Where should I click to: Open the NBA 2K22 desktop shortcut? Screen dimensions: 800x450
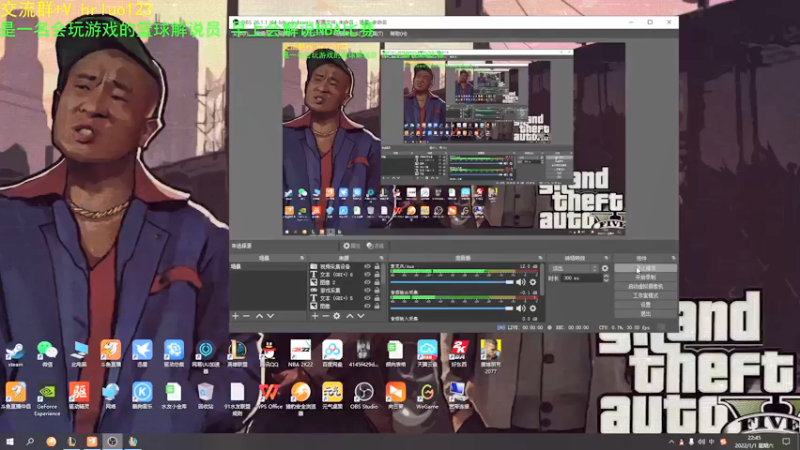pos(301,353)
